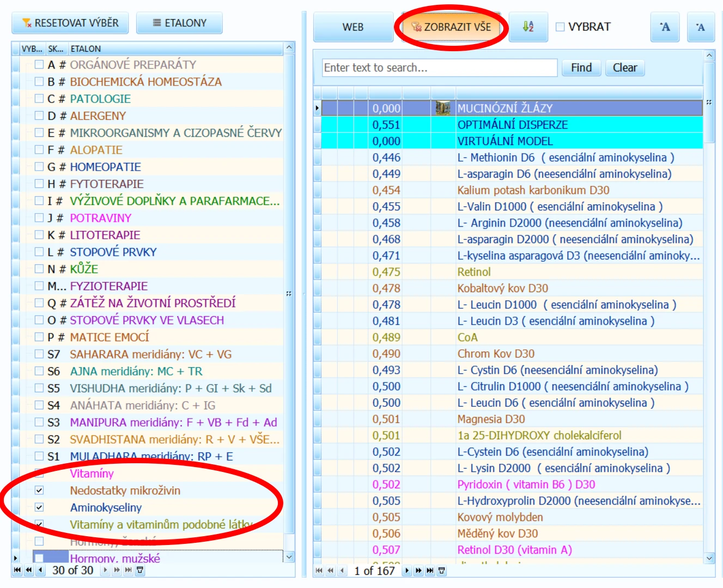Screen dimensions: 723x588
Task: Click the ETALON column header
Action: pos(175,49)
